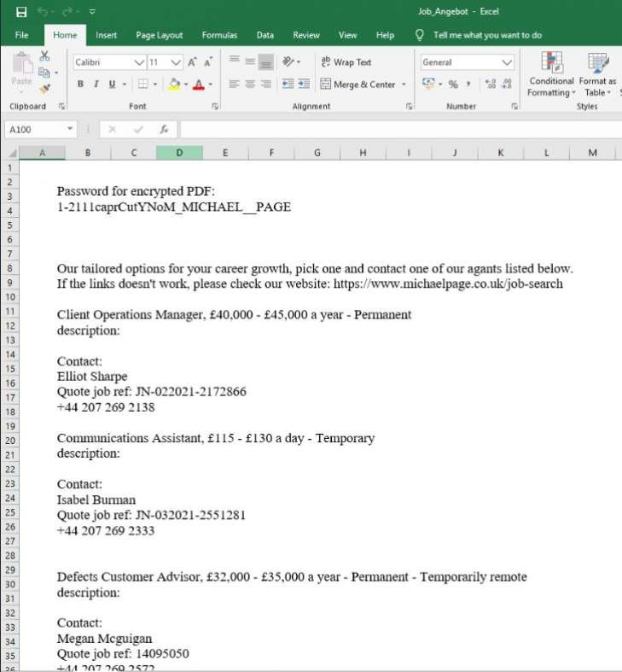Click the Tell me what you want box
This screenshot has height=672, width=622.
[487, 35]
